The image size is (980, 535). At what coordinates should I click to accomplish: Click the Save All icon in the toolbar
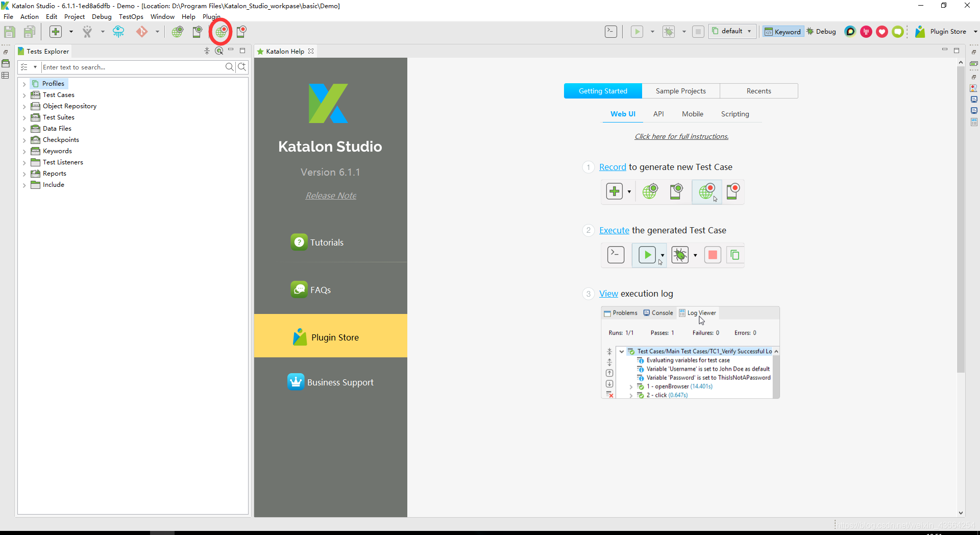(30, 32)
